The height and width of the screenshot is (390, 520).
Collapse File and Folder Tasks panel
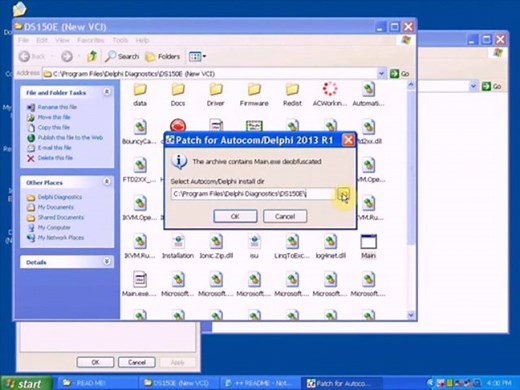point(107,92)
